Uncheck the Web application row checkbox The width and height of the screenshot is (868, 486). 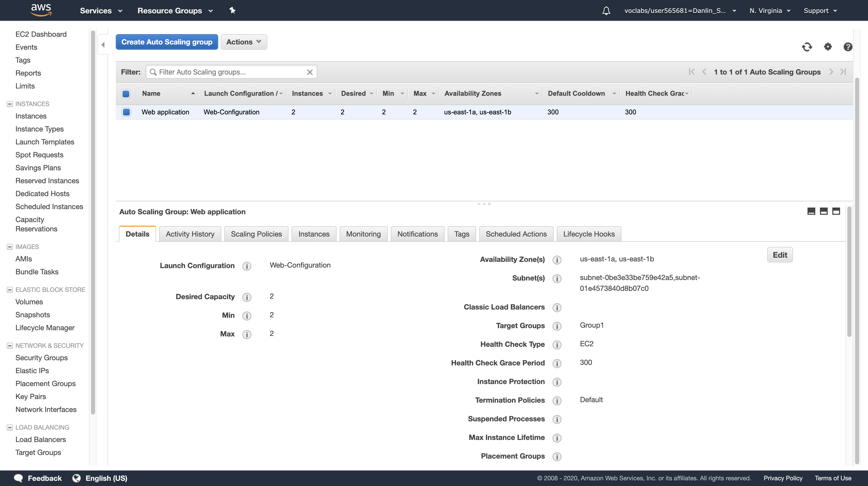click(126, 112)
